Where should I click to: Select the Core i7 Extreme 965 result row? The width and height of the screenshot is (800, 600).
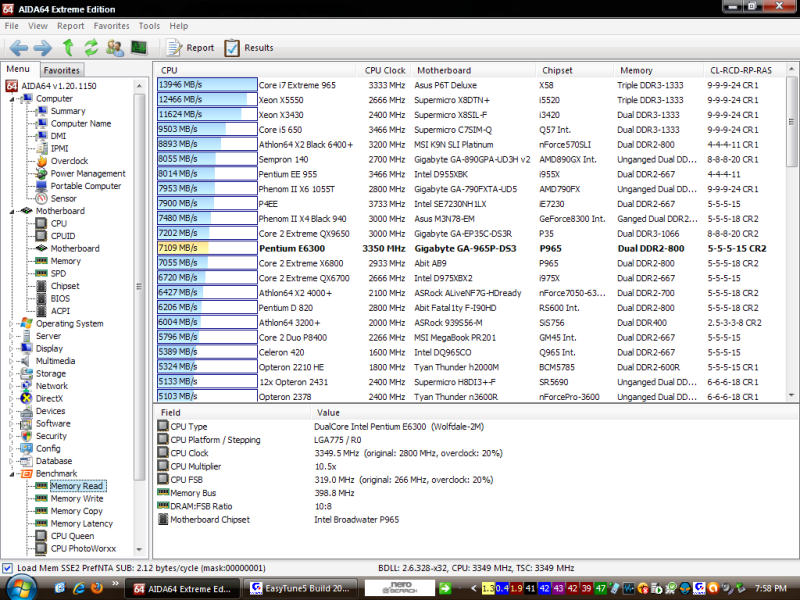tap(470, 85)
